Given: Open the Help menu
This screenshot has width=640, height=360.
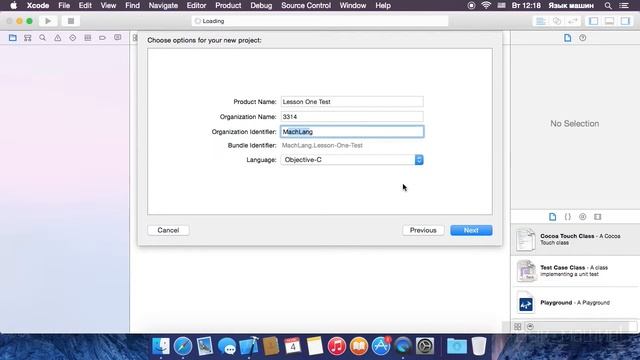Looking at the screenshot, I should click(x=383, y=6).
